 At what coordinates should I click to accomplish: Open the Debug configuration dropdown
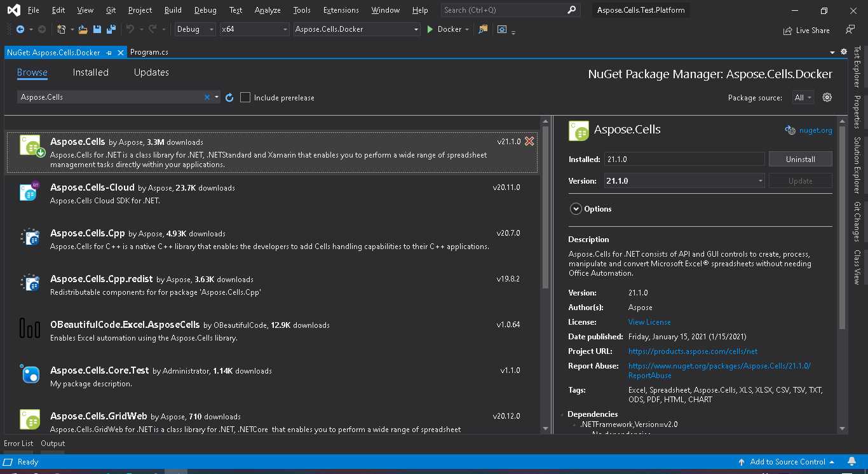point(194,29)
